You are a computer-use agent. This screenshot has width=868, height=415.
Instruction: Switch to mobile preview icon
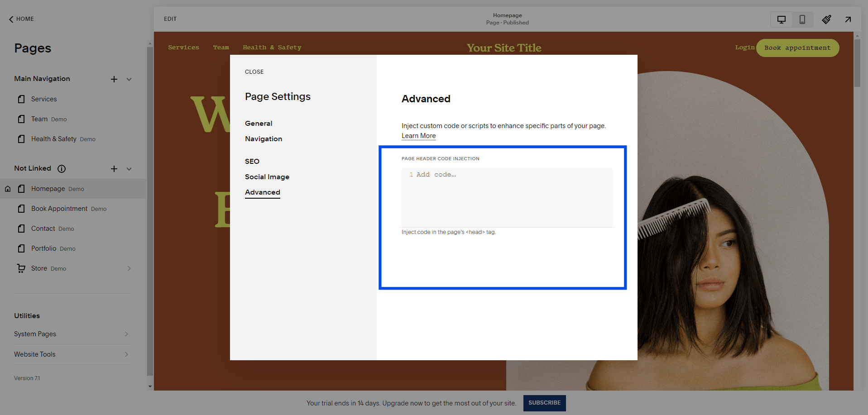pos(802,19)
